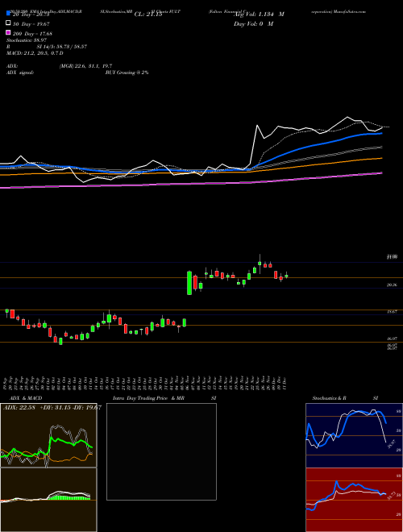Screen dimensions: 403x532
Task: Click the RSI 14/3 '58.73 / 58.57' readout
Action: pyautogui.click(x=72, y=47)
